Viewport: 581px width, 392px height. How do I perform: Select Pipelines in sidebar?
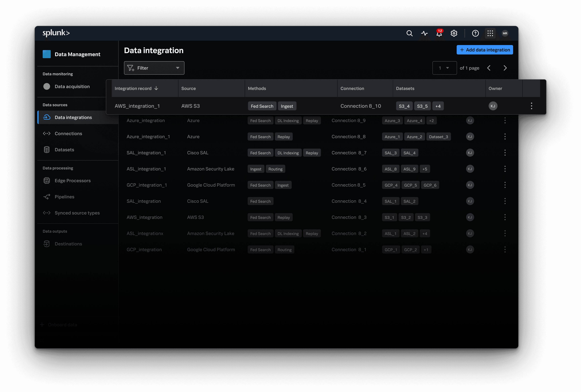(65, 197)
